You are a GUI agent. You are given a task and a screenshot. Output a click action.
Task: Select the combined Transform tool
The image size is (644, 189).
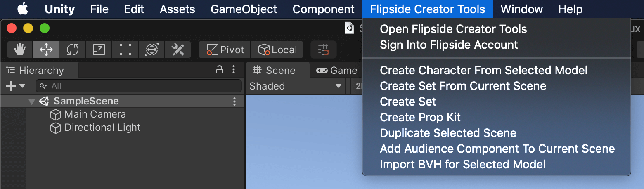coord(152,50)
